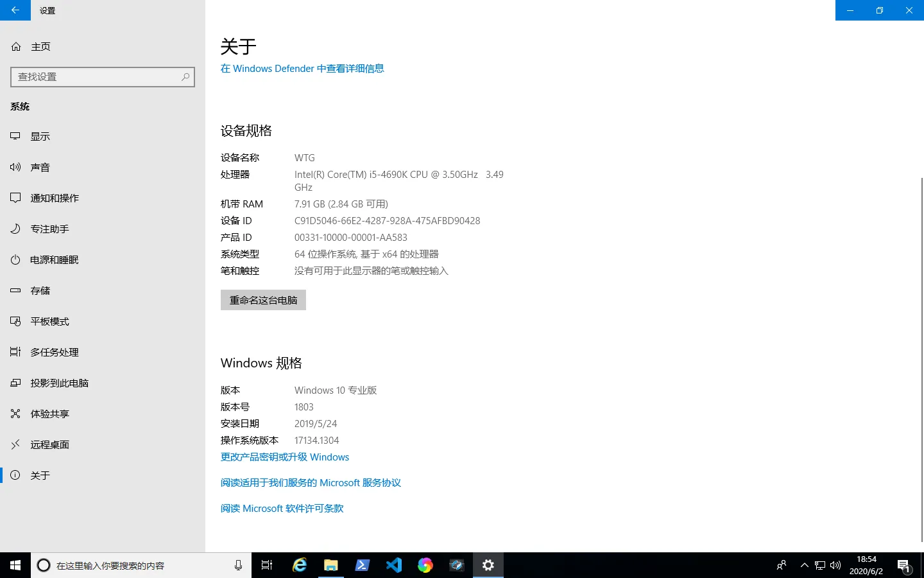Viewport: 924px width, 578px height.
Task: Open the Action Center notification icon
Action: click(905, 565)
